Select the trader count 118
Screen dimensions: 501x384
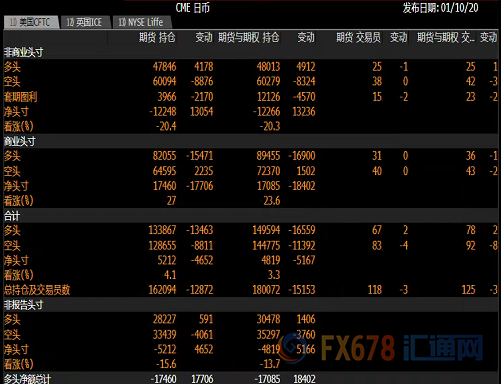tap(375, 290)
